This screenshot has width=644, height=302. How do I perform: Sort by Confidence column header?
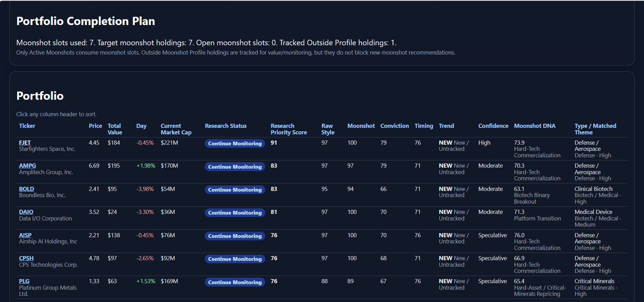pos(493,126)
